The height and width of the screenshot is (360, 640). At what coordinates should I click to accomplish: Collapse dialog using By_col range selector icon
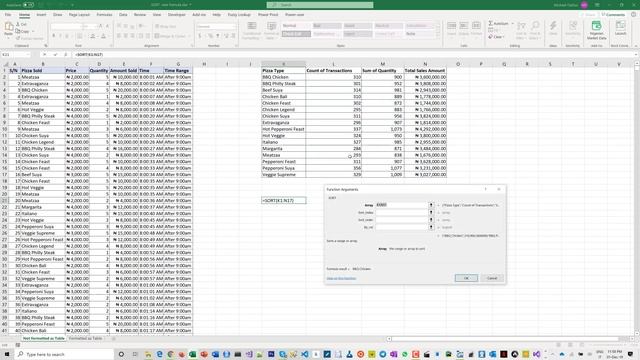click(431, 227)
